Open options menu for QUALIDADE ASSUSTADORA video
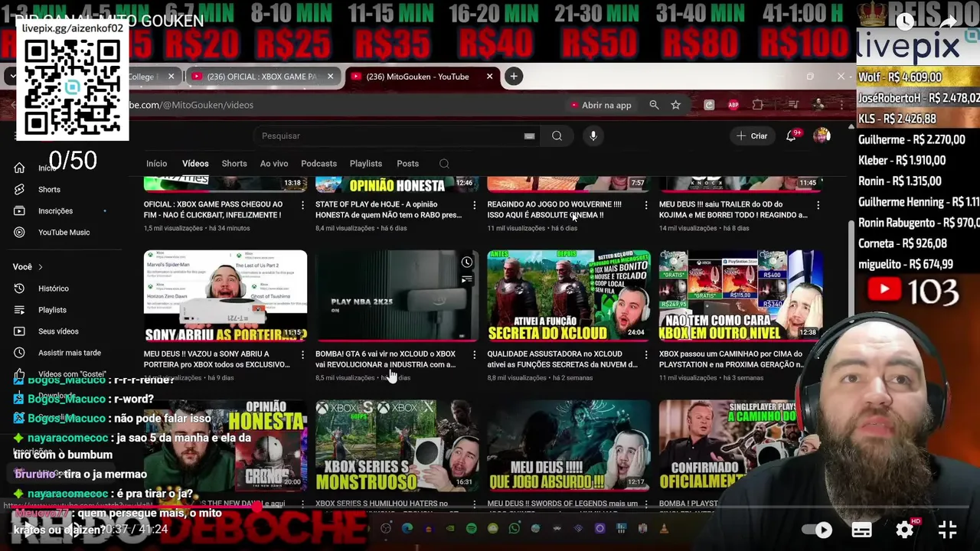The image size is (980, 551). 645,354
